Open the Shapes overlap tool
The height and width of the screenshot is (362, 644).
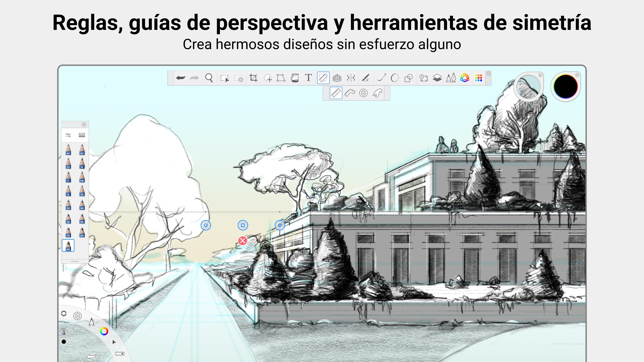point(409,78)
